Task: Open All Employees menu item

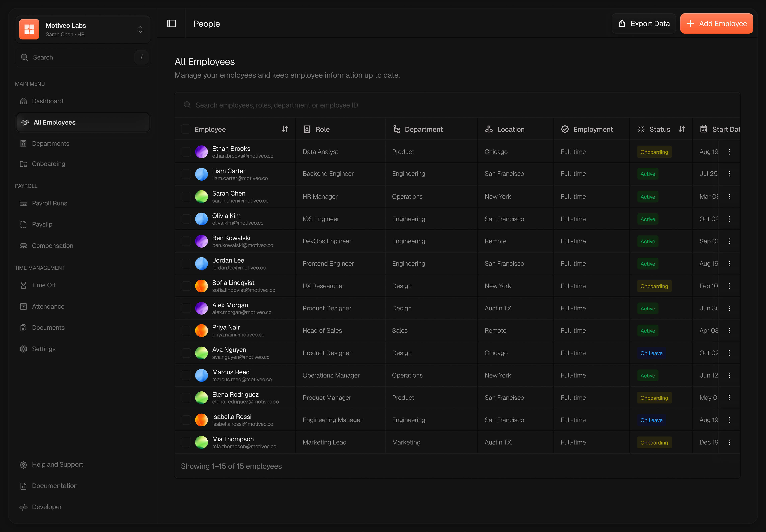Action: pyautogui.click(x=83, y=122)
